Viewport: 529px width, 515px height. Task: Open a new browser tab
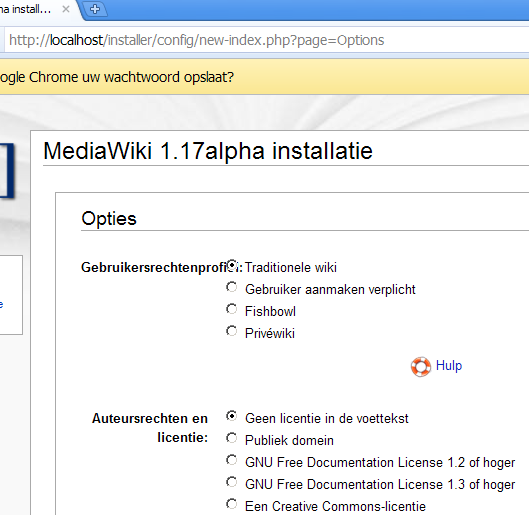pyautogui.click(x=95, y=9)
